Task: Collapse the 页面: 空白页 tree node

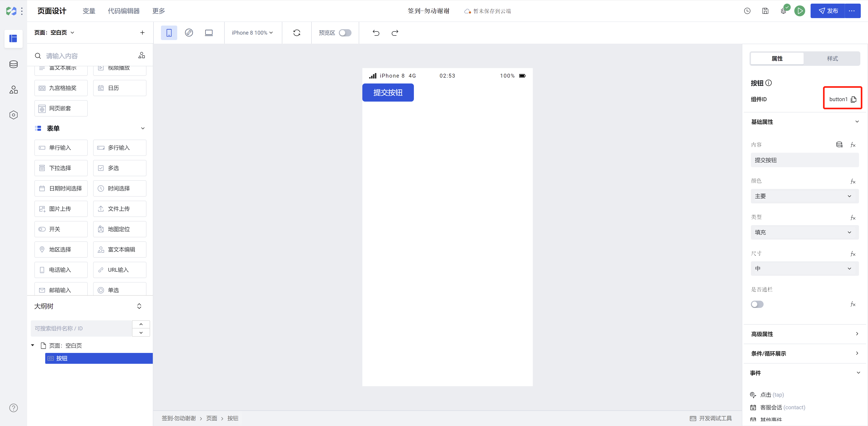Action: click(33, 345)
